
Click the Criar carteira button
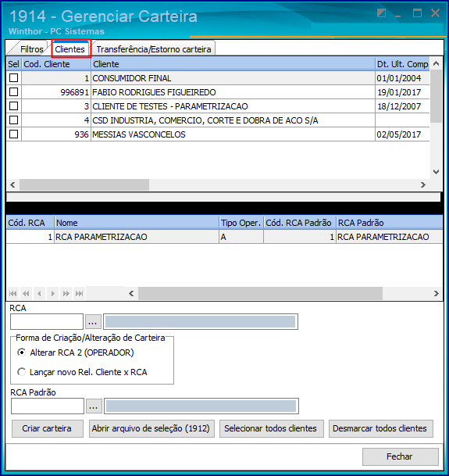48,428
